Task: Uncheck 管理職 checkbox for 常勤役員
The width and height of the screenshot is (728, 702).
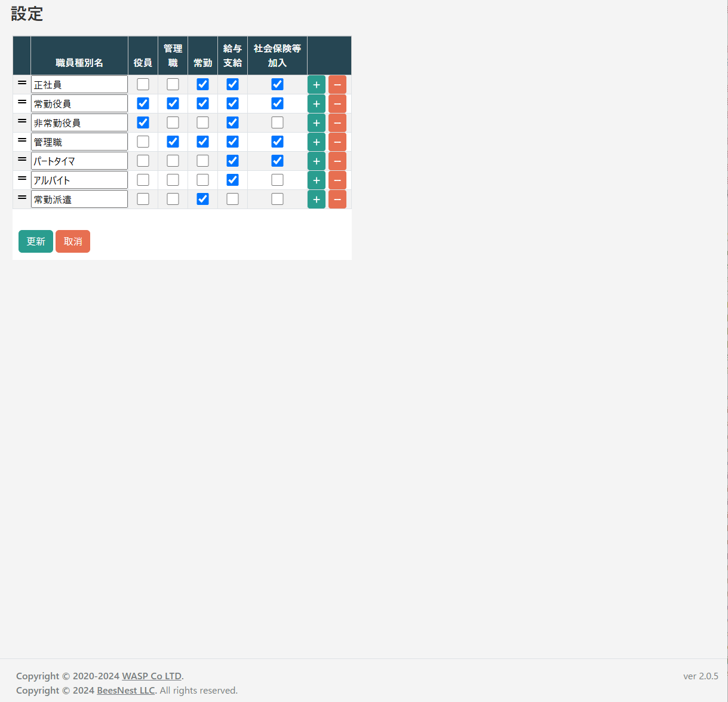Action: coord(173,103)
